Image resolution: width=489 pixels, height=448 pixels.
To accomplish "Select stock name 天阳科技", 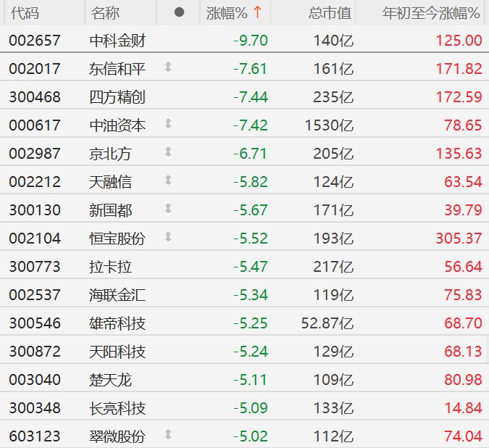I will 117,352.
